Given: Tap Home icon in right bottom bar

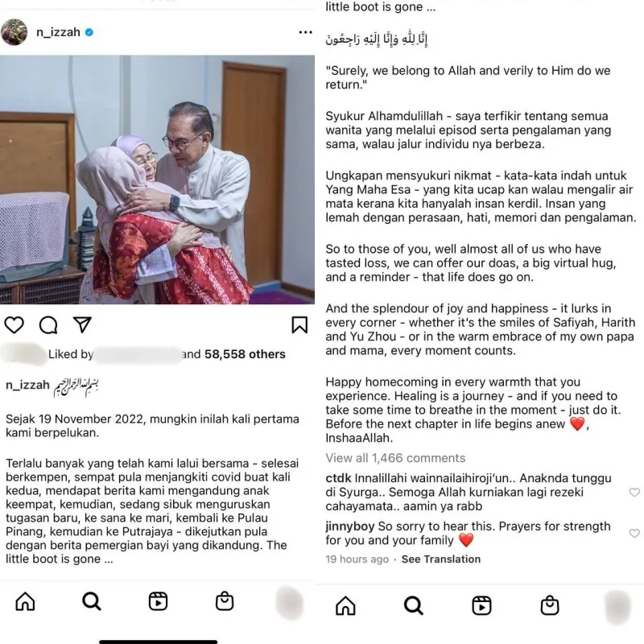Looking at the screenshot, I should coord(345,605).
